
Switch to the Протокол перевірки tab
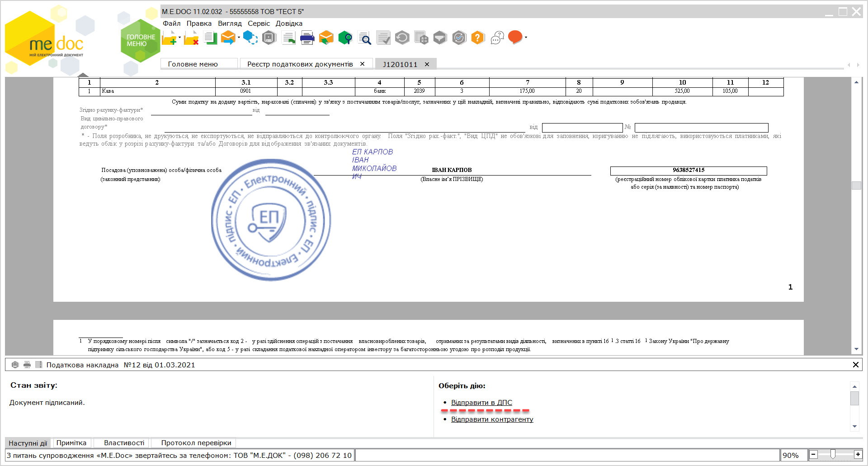click(196, 443)
